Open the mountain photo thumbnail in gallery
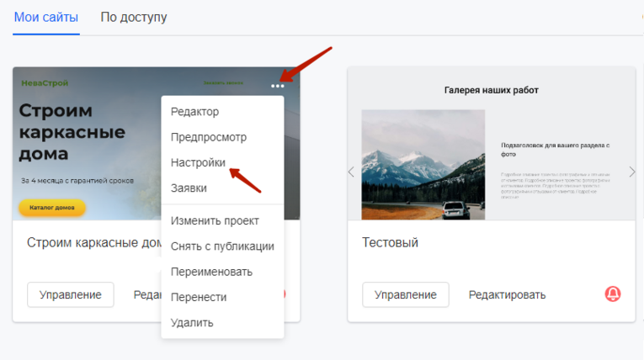This screenshot has height=360, width=644. (423, 165)
